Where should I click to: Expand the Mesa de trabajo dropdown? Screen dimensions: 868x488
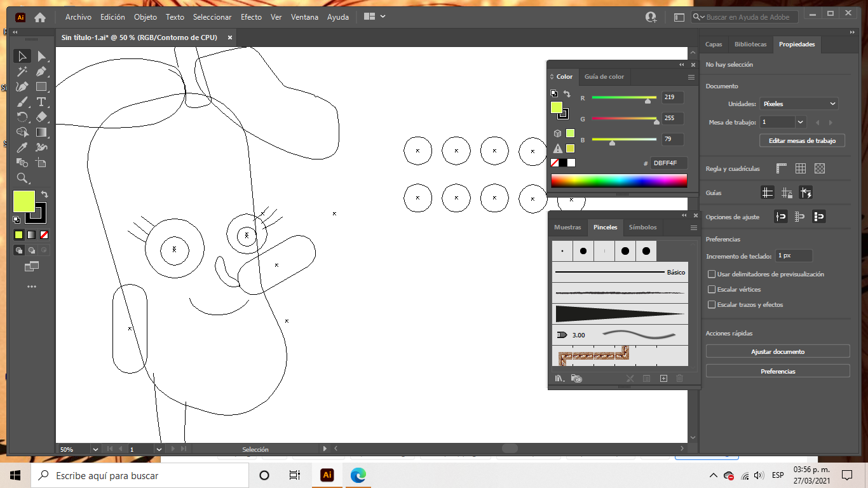tap(800, 121)
